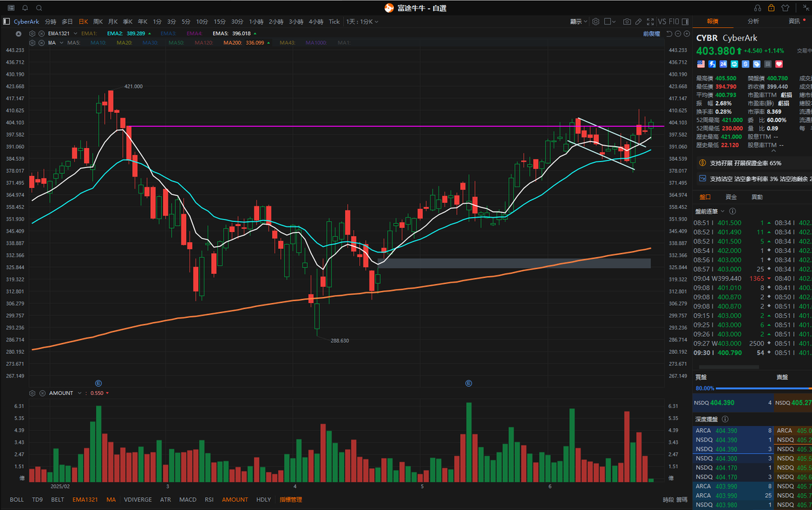Switch to 分析 analysis tab
This screenshot has width=812, height=510.
[753, 22]
